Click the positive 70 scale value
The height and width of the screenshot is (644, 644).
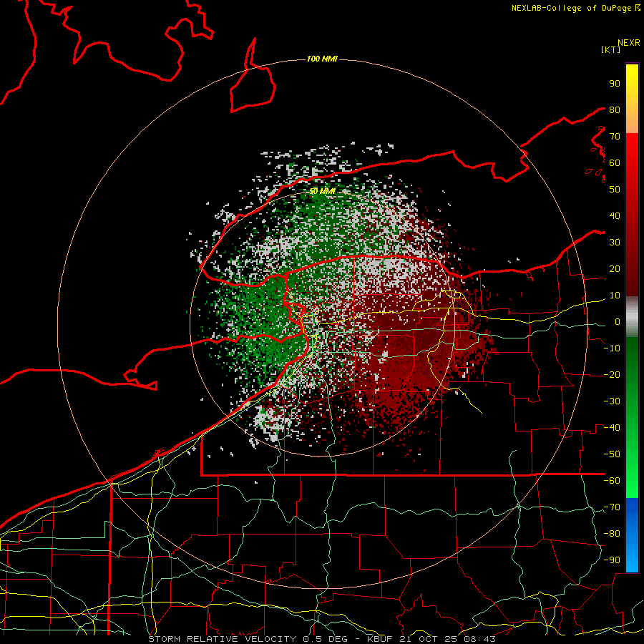[615, 137]
